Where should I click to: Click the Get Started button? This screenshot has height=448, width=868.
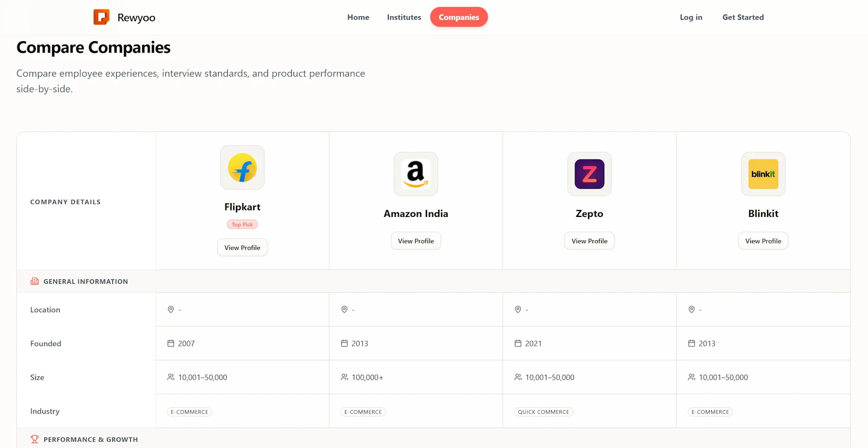coord(743,17)
